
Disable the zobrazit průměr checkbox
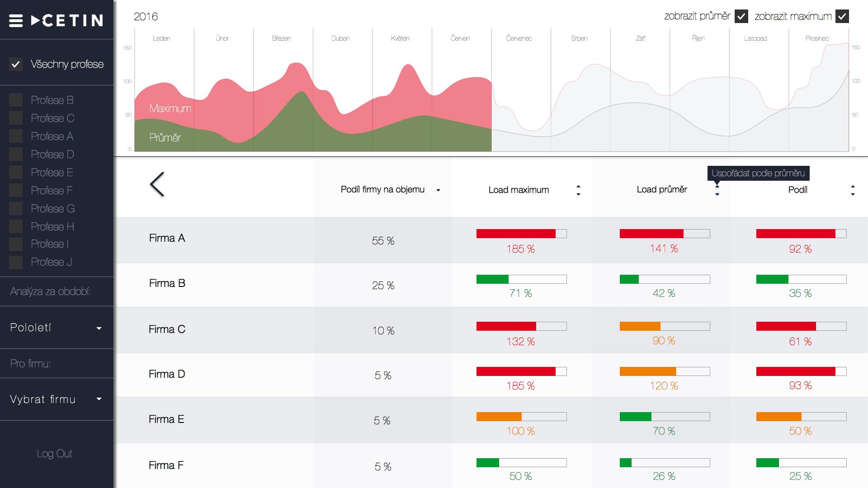pyautogui.click(x=741, y=16)
